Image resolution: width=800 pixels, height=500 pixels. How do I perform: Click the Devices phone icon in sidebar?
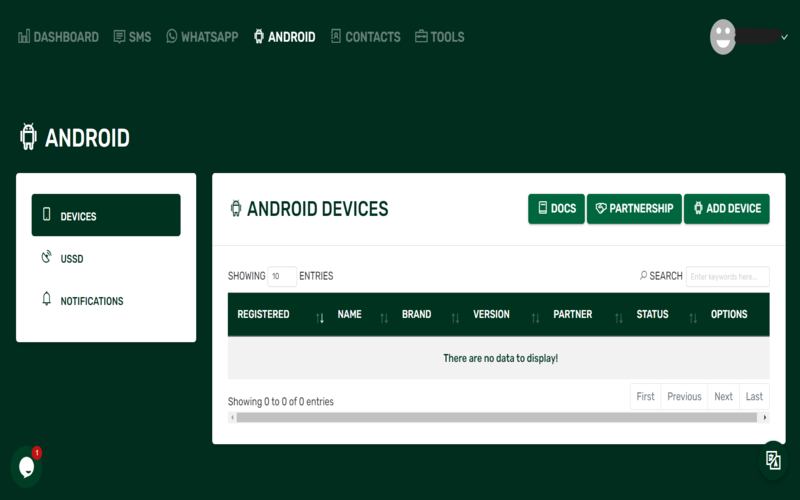point(46,215)
